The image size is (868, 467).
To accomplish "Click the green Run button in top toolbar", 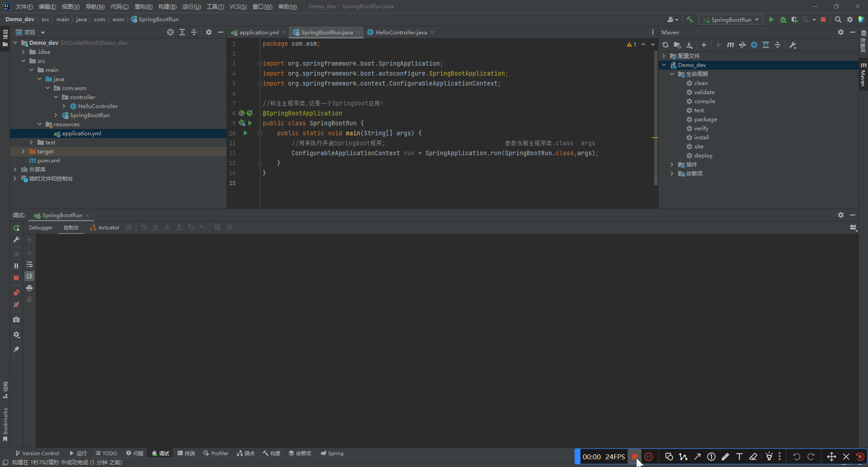I will (x=771, y=19).
